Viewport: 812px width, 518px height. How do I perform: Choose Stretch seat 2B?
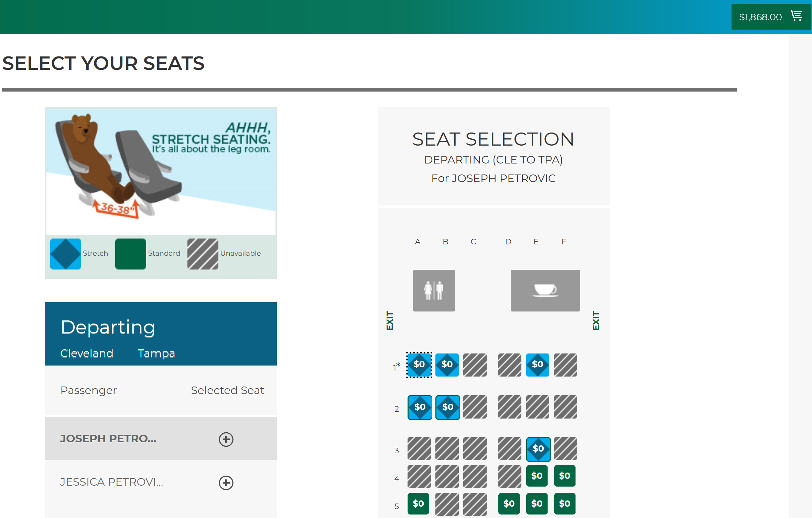point(447,407)
